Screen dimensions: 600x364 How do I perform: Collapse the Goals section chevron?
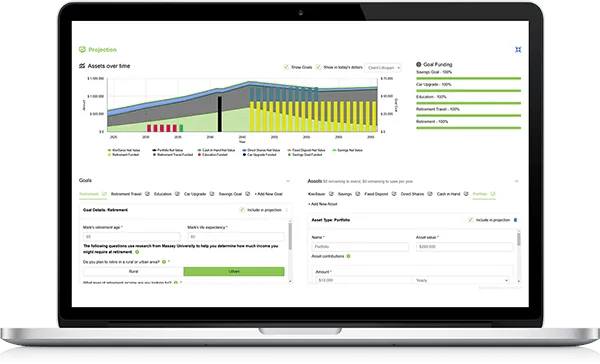click(288, 181)
